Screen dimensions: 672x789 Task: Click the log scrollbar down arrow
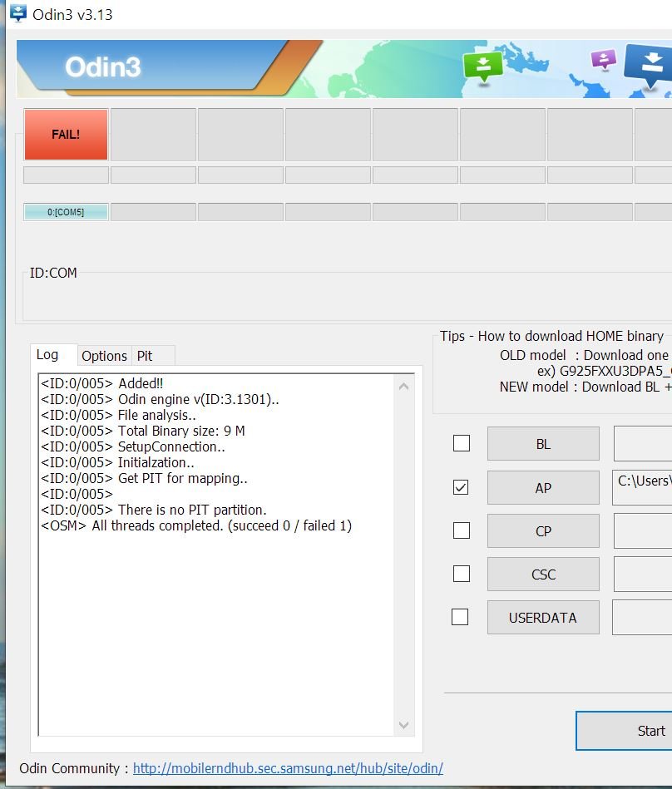403,725
